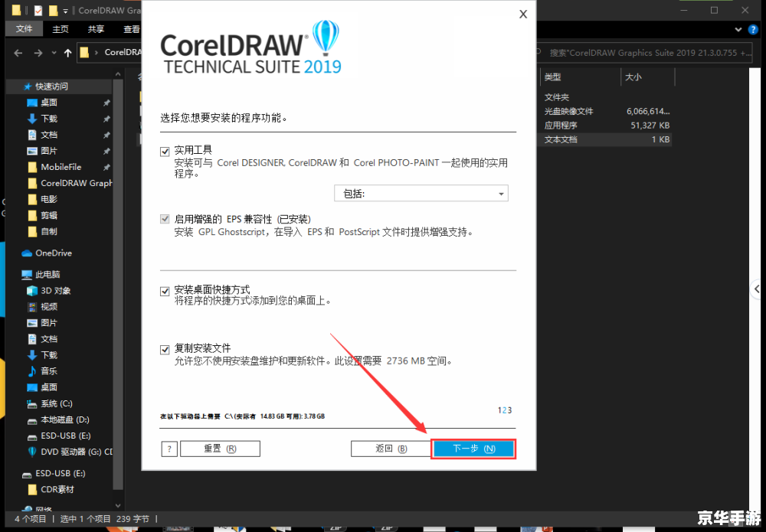Open installer help question mark button
Image resolution: width=766 pixels, height=532 pixels.
(x=169, y=449)
